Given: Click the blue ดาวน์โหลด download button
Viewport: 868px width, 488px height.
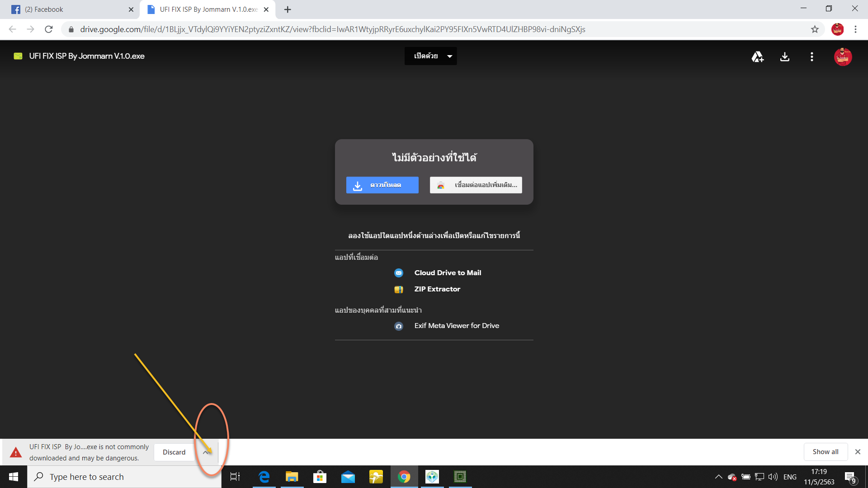Looking at the screenshot, I should 382,185.
